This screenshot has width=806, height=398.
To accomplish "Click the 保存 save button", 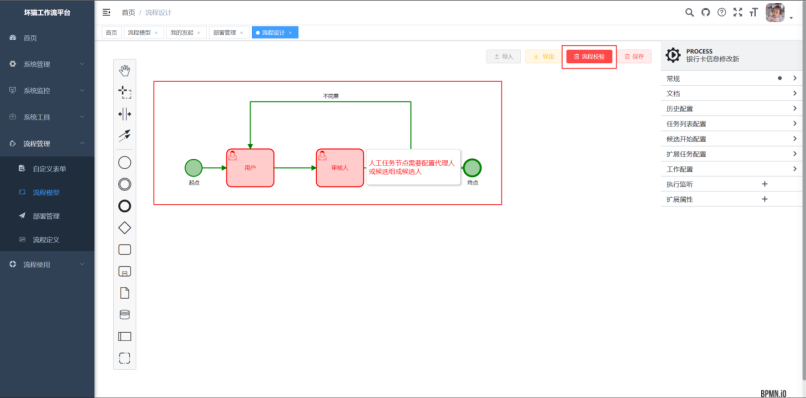I will click(634, 57).
